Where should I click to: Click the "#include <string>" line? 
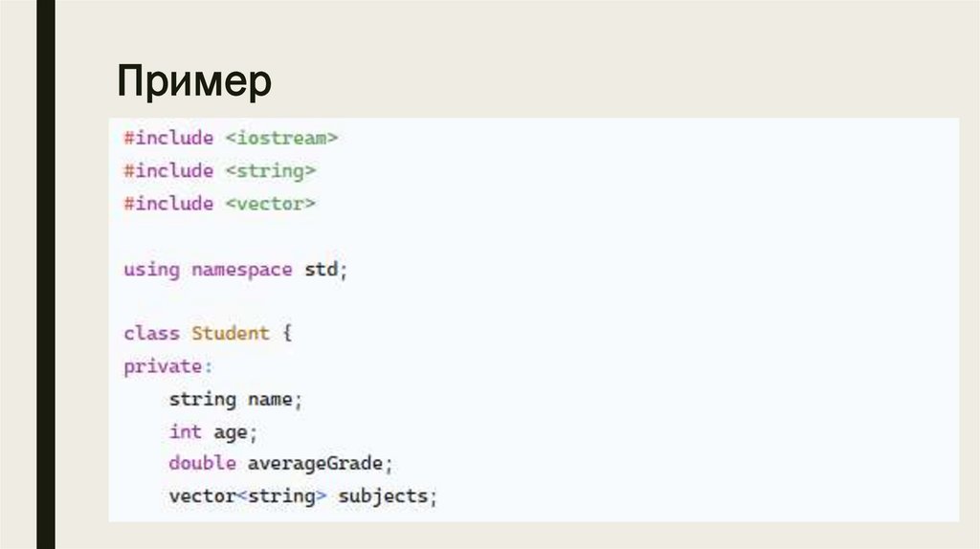(x=219, y=171)
